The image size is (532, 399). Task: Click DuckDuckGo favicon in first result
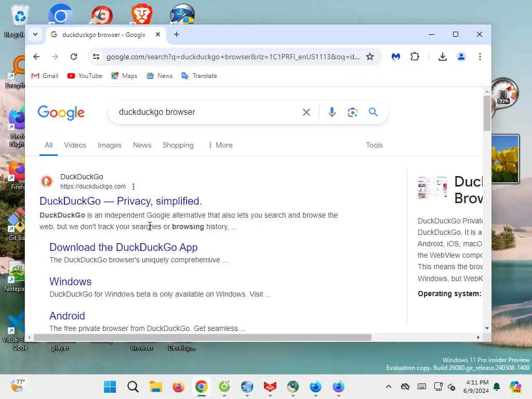47,181
